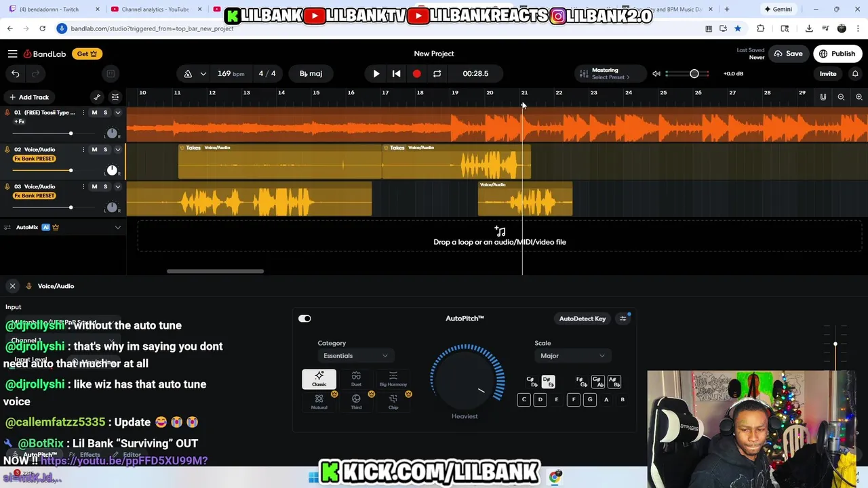The image size is (868, 488).
Task: Solo track 02 Voice/Audio
Action: pyautogui.click(x=105, y=149)
